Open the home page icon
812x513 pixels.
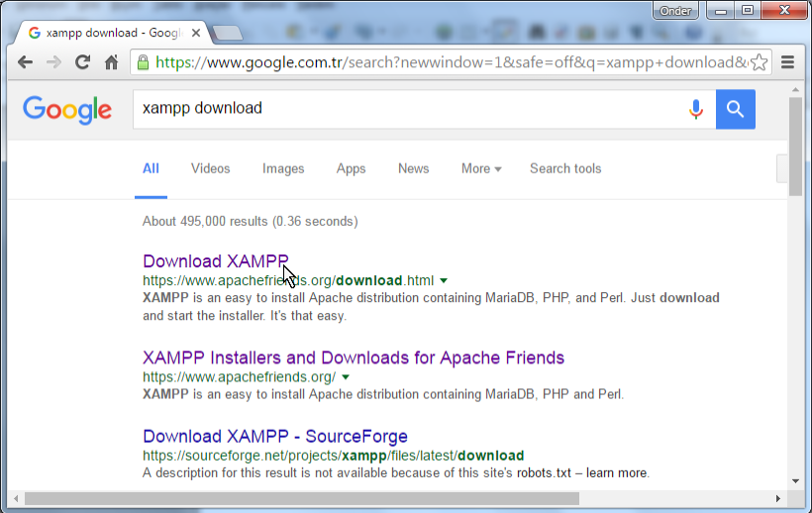[x=111, y=62]
